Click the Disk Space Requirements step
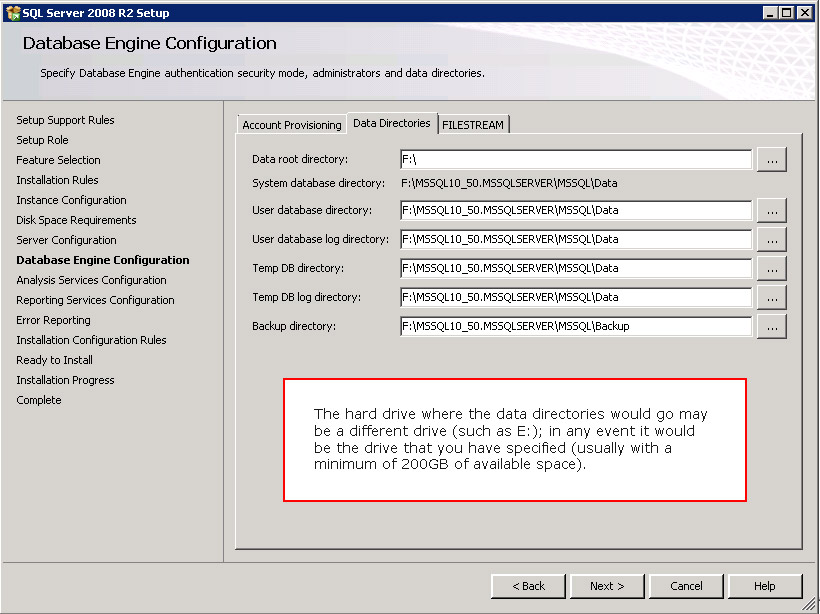 click(x=76, y=220)
